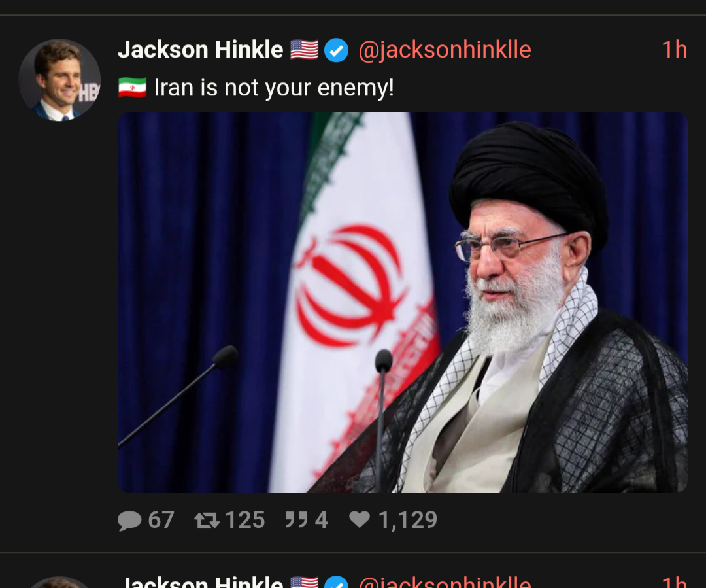Image resolution: width=706 pixels, height=588 pixels.
Task: Click the American flag emoji beside Jackson Hinkle
Action: pyautogui.click(x=305, y=50)
